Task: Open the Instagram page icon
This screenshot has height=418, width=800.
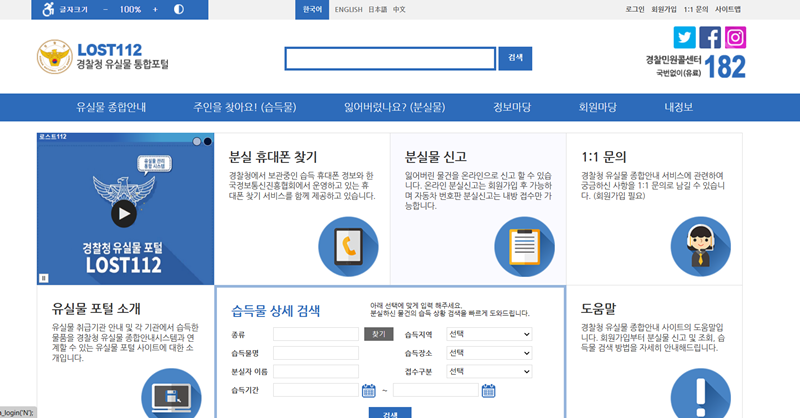Action: click(x=735, y=37)
